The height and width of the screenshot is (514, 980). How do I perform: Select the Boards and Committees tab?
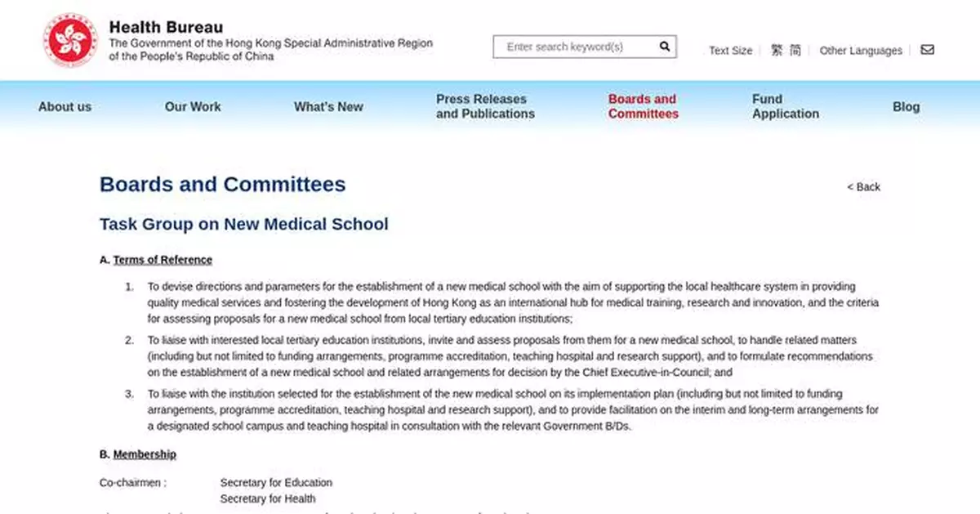[x=643, y=106]
